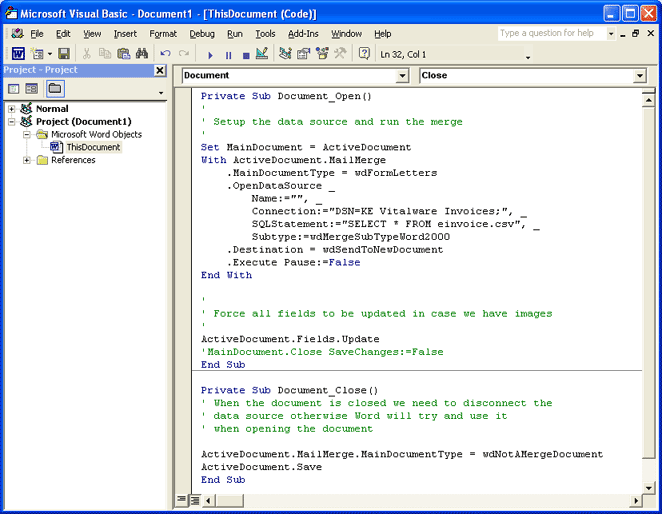Toggle Folders view in Project panel

[x=55, y=89]
